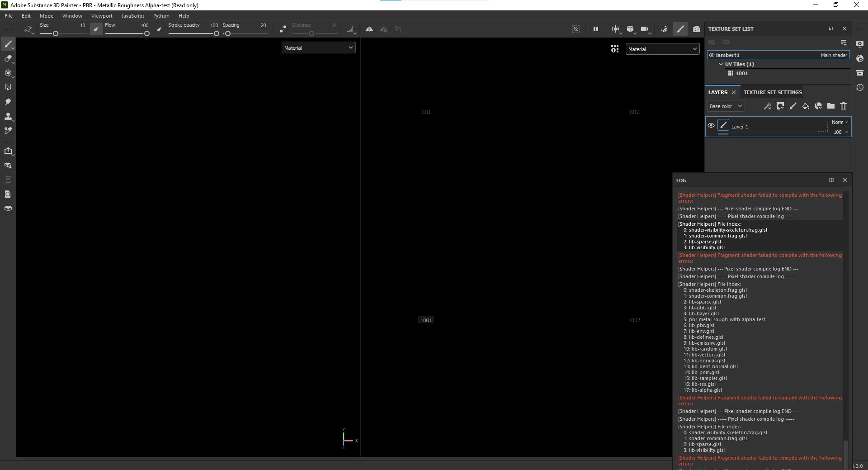This screenshot has height=470, width=868.
Task: Open the 3D viewport Material dropdown
Action: pyautogui.click(x=318, y=47)
